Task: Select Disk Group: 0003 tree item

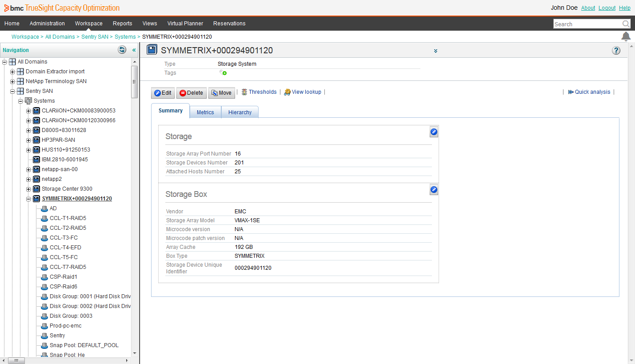Action: click(71, 316)
